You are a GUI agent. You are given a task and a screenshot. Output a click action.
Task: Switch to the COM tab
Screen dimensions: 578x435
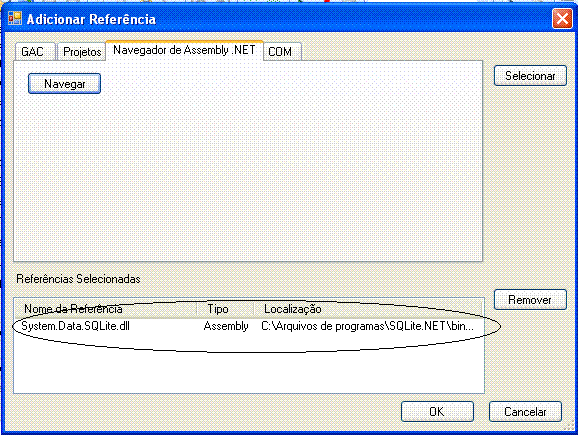pos(282,52)
